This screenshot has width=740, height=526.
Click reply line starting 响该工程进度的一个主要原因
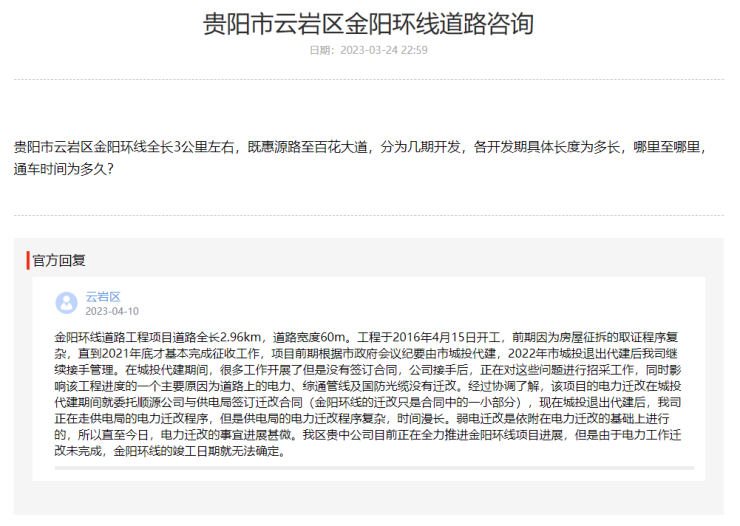368,386
